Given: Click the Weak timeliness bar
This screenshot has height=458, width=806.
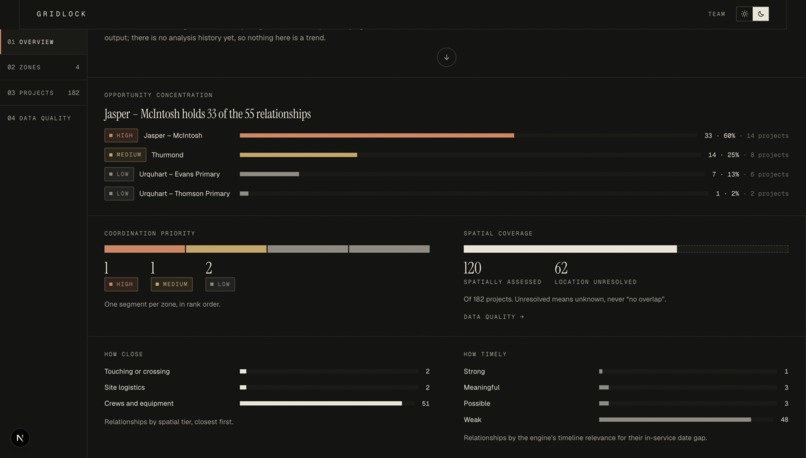Looking at the screenshot, I should 674,419.
